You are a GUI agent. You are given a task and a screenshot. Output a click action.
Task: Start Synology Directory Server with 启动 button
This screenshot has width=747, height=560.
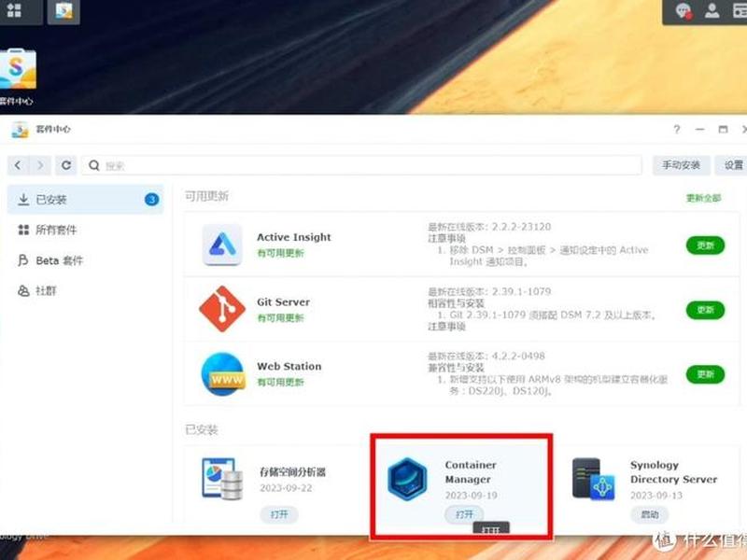(650, 515)
